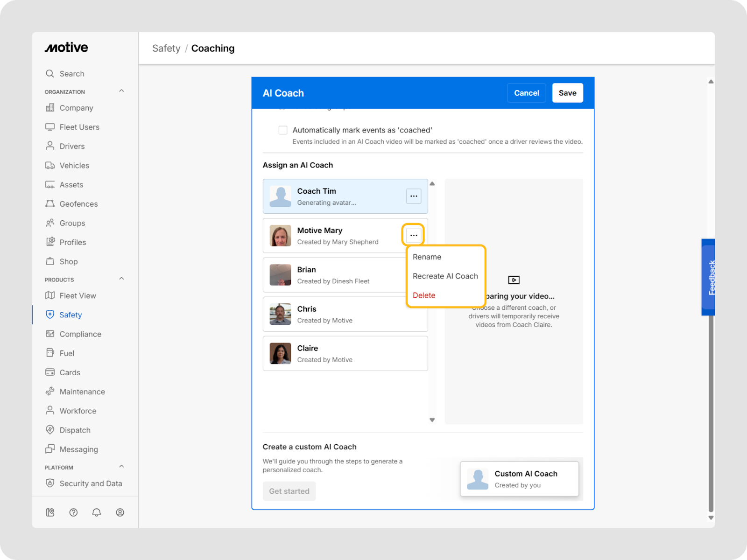Collapse the Platform section chevron

click(121, 467)
